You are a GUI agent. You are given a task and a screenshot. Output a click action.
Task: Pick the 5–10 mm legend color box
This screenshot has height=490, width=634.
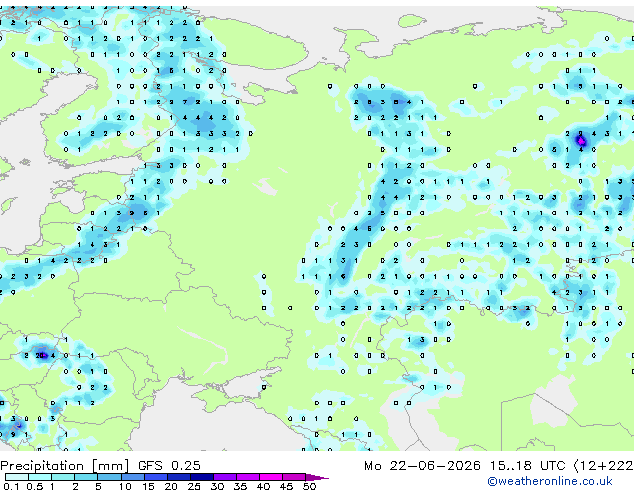[x=109, y=477]
